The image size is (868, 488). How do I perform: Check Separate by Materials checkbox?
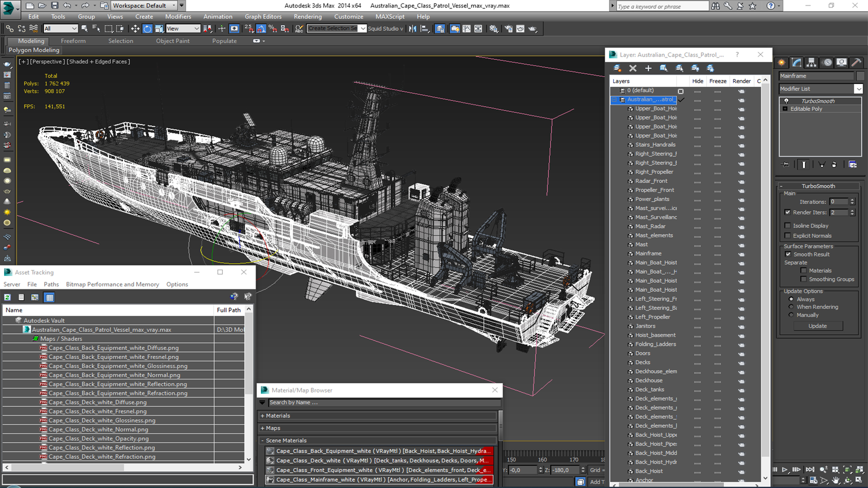coord(803,271)
